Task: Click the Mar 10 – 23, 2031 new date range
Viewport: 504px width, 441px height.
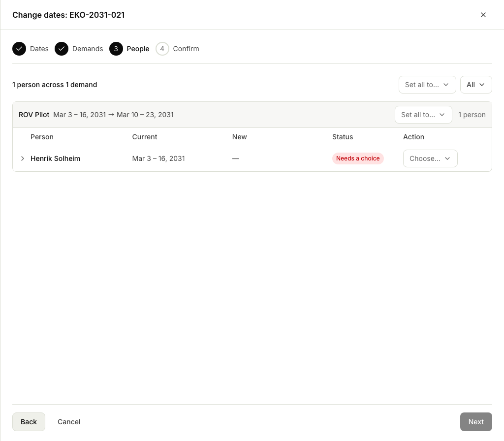Action: [145, 115]
